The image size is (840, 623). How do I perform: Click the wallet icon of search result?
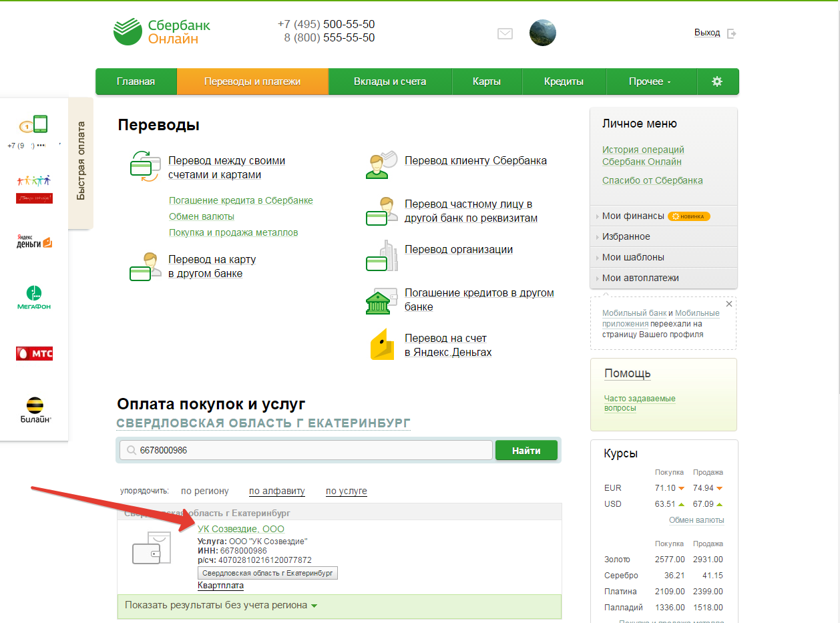click(151, 548)
